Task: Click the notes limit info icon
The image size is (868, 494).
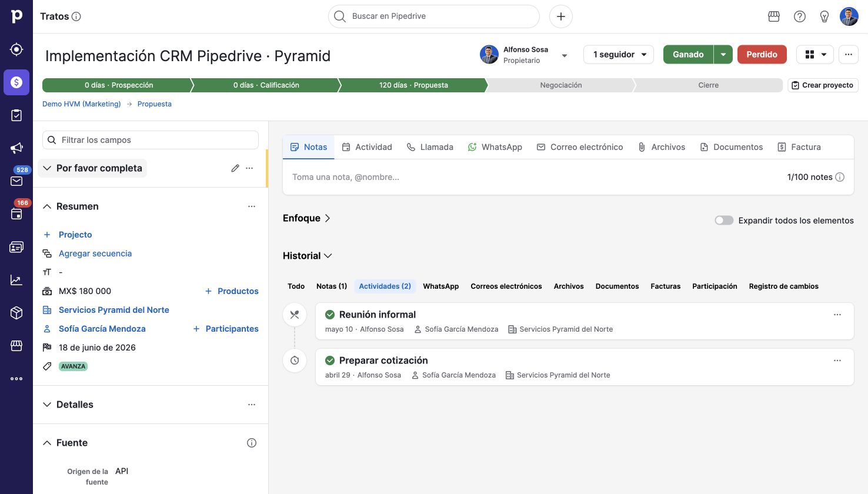Action: (x=840, y=177)
